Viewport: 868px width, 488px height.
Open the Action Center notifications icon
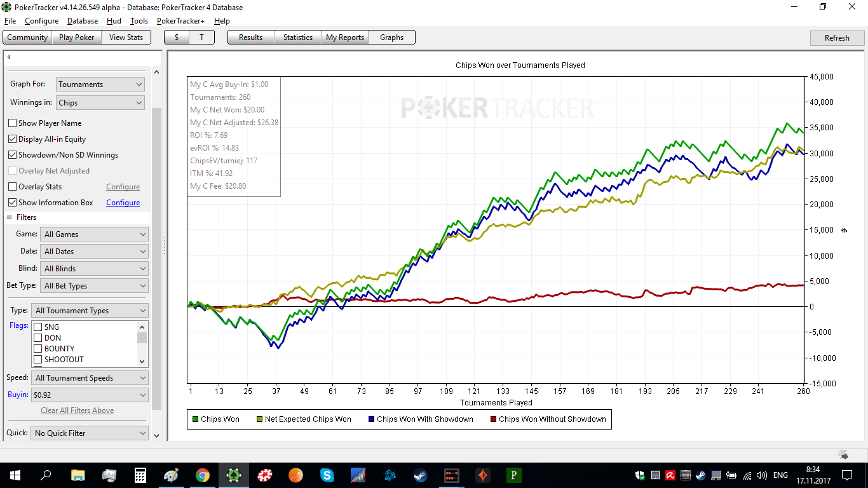(x=846, y=475)
